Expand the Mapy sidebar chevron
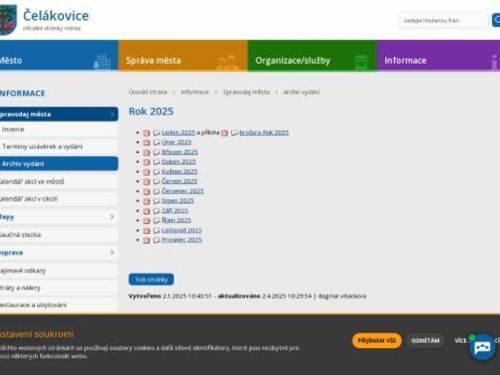Viewport: 500px width, 375px height. point(112,217)
